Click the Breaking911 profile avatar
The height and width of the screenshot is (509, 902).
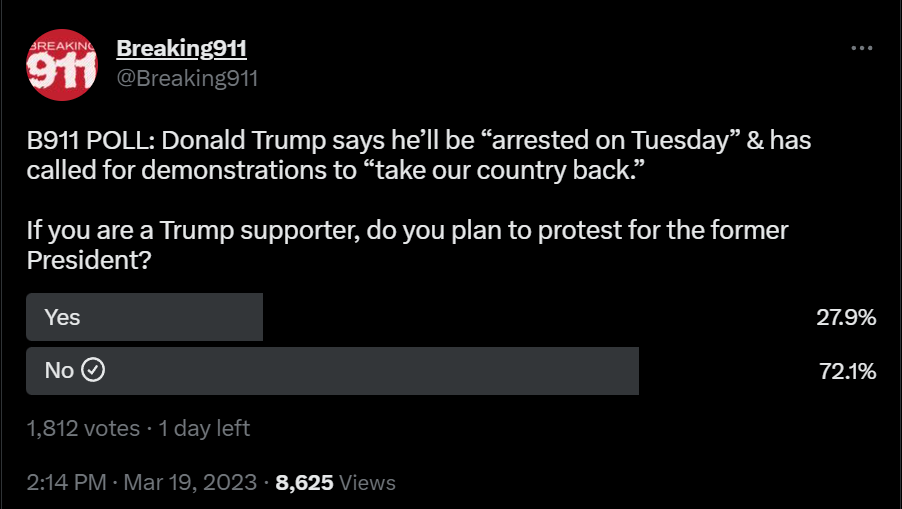tap(61, 65)
